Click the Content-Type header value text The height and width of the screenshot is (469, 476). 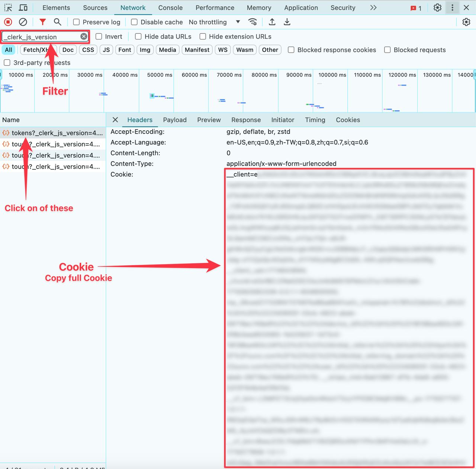click(282, 164)
